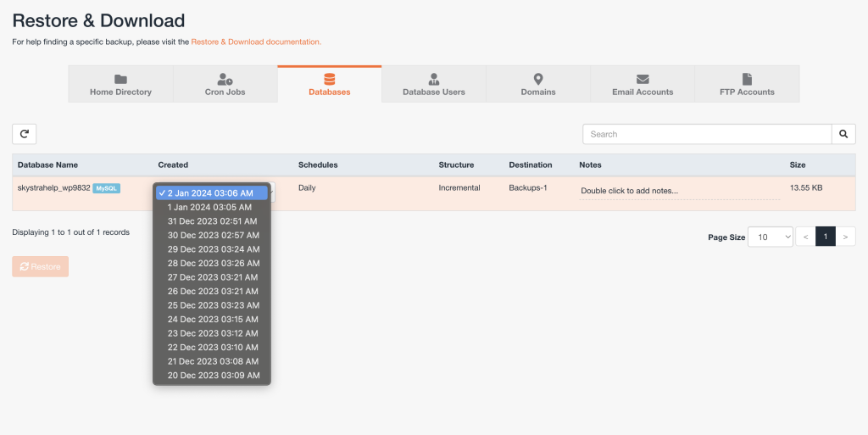Click the refresh icon button
This screenshot has height=435, width=868.
pos(24,134)
